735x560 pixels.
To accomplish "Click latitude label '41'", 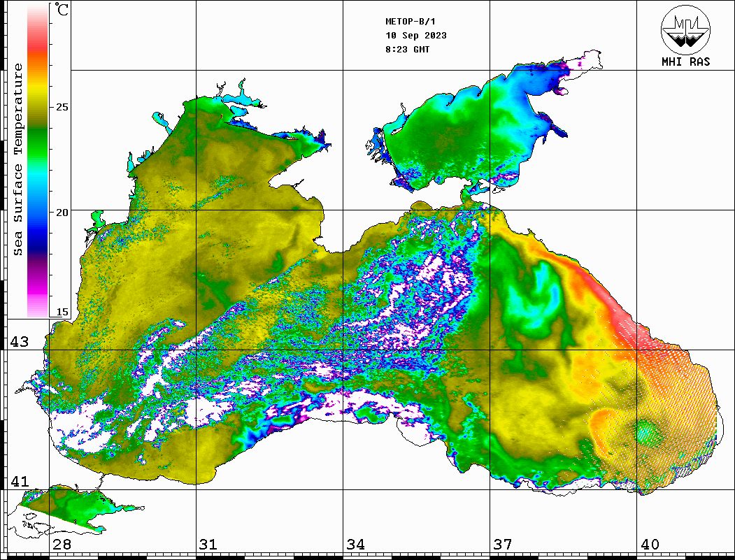I will click(20, 481).
